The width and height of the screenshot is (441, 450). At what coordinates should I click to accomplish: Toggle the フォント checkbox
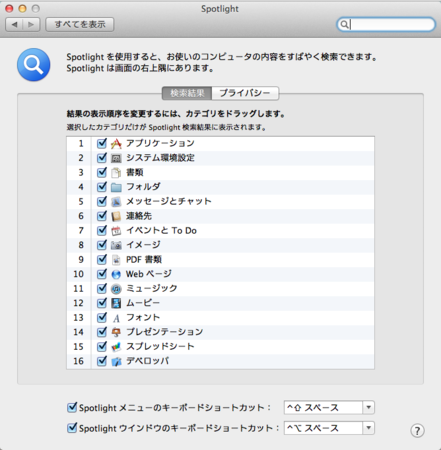[102, 317]
